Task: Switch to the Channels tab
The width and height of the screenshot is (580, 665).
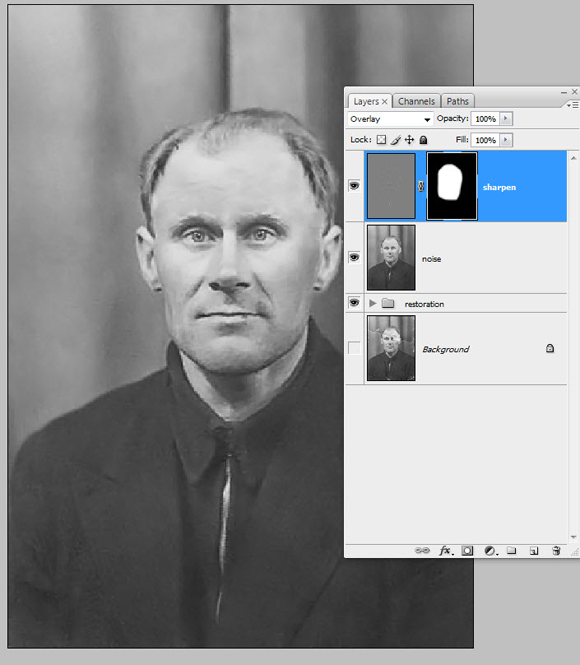Action: pos(416,101)
